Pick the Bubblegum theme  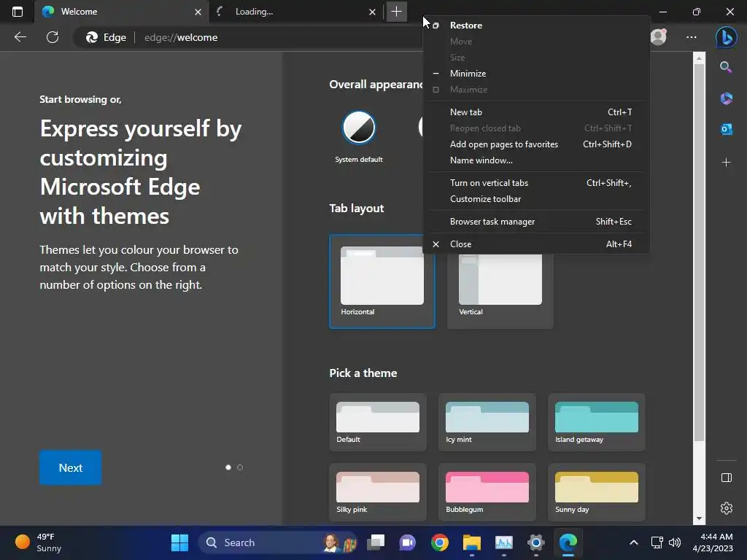[487, 492]
